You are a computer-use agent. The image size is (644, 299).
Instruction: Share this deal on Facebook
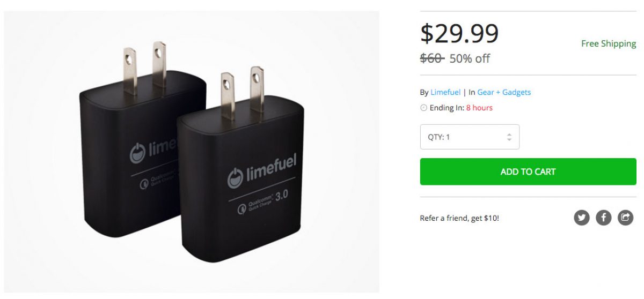tap(604, 218)
